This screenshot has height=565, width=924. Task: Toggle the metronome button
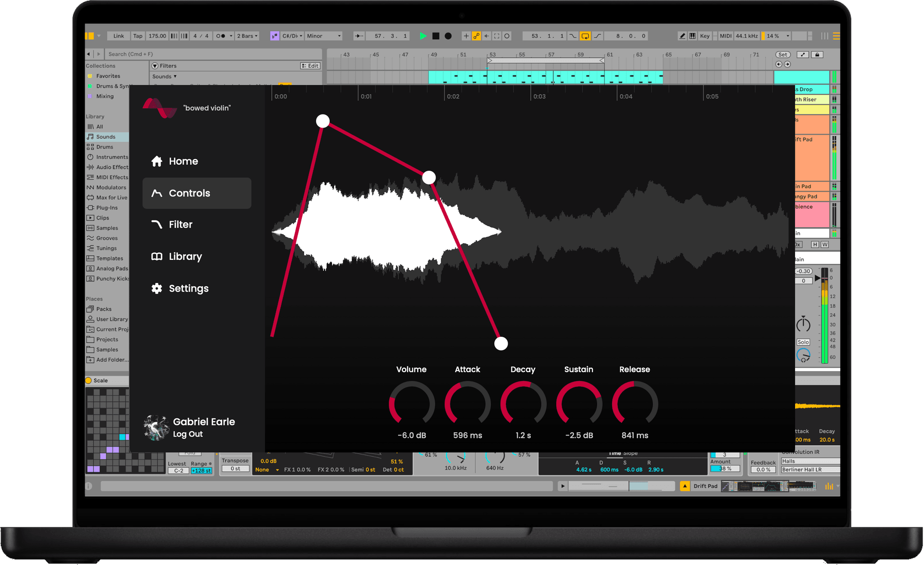click(x=220, y=36)
